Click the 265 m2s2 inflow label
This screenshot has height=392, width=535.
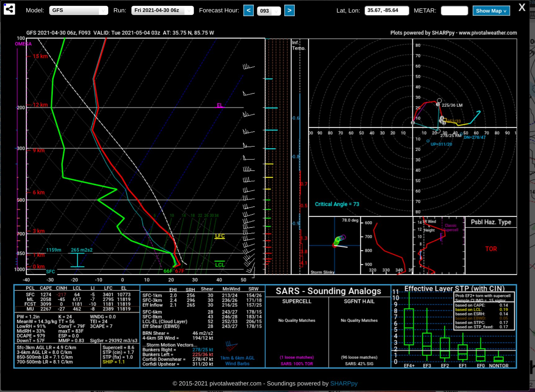(82, 250)
